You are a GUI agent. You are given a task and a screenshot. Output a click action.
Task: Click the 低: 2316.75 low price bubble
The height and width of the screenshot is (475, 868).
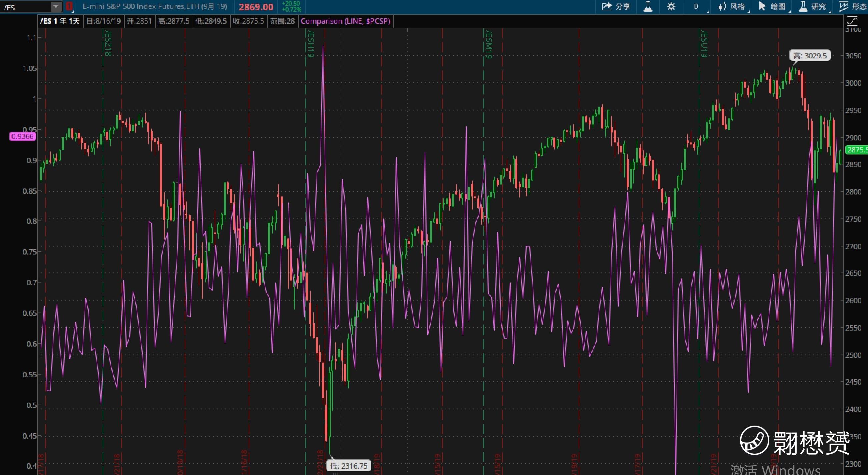pos(348,466)
